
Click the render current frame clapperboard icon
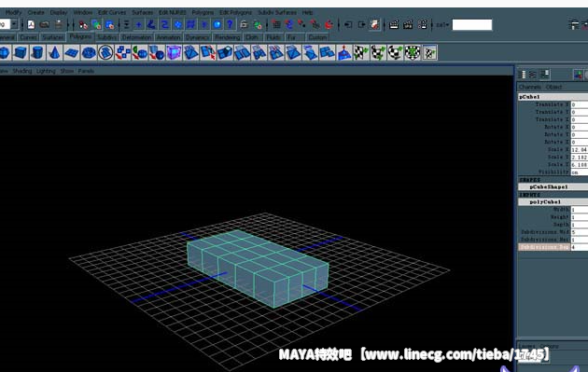[394, 25]
